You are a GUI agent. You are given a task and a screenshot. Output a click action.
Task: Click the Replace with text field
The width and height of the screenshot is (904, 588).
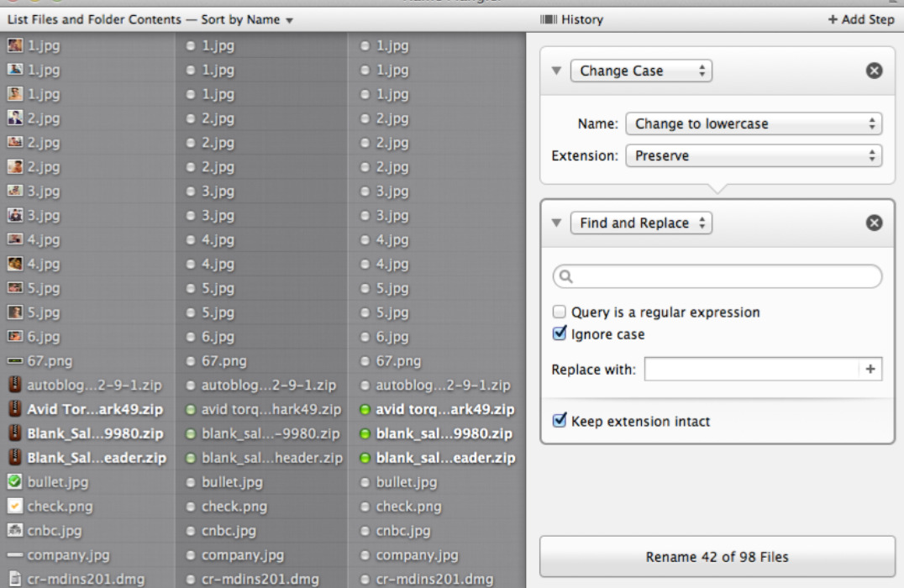[751, 370]
